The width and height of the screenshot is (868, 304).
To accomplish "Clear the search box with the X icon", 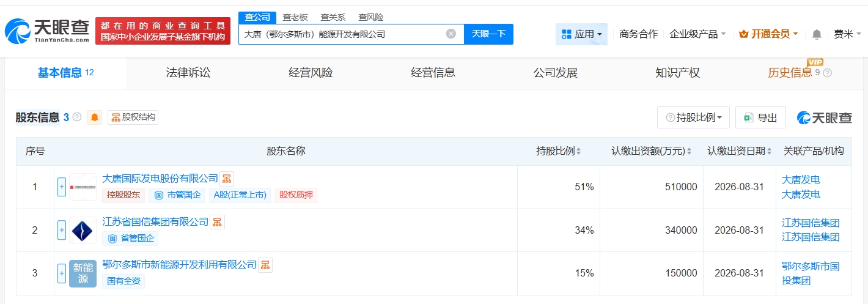I will pyautogui.click(x=451, y=34).
